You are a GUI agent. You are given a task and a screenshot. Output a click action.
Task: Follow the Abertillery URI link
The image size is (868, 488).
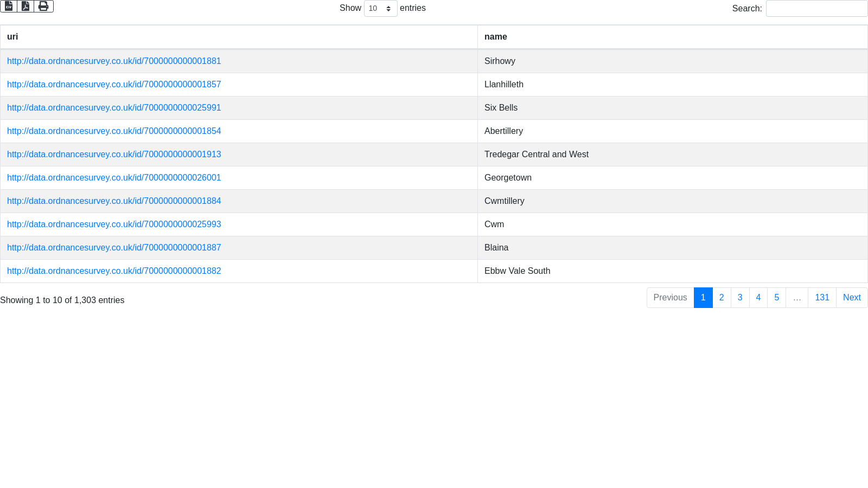point(114,131)
